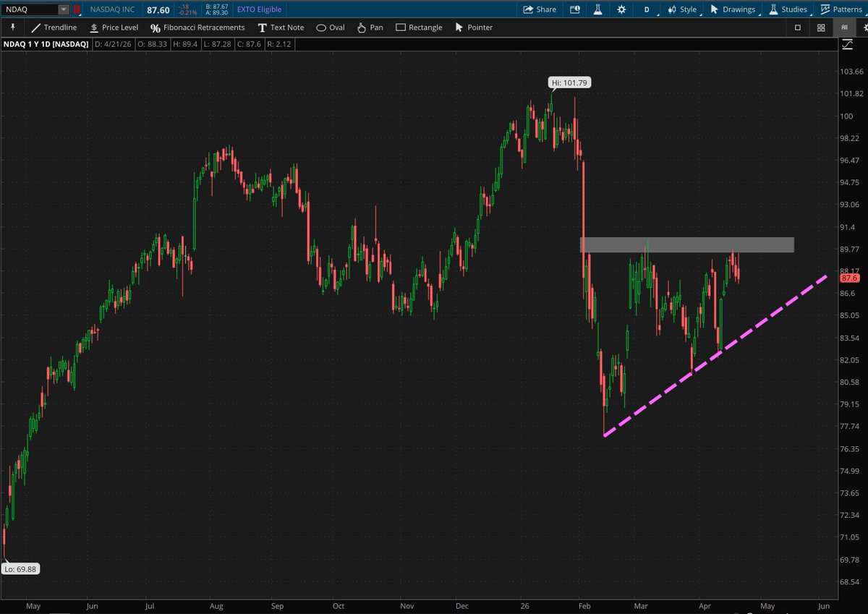Select the Trendline drawing tool
Screen dimensions: 868x614
click(x=54, y=27)
